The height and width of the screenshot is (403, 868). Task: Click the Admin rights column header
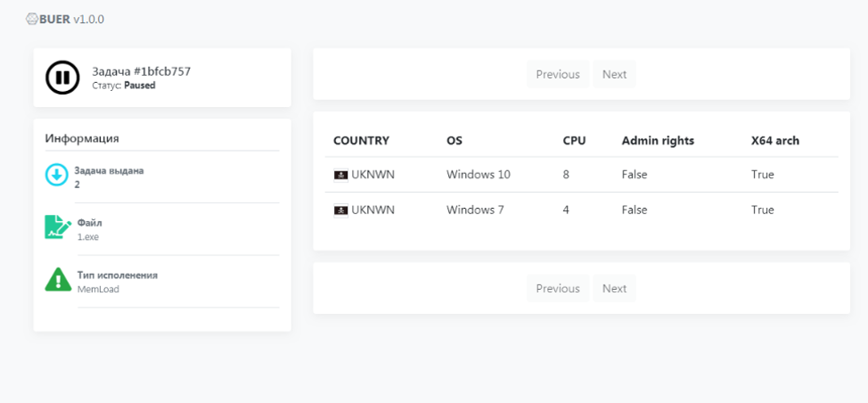pyautogui.click(x=658, y=141)
